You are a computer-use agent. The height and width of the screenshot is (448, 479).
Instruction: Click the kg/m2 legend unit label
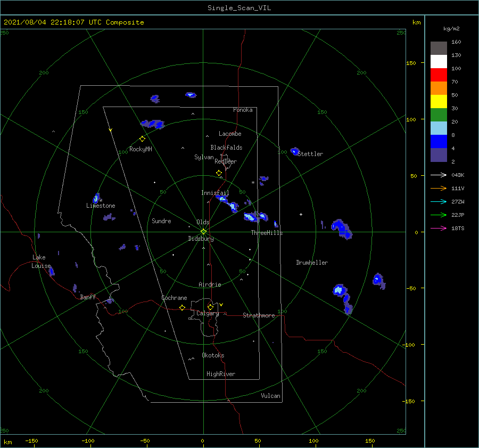(x=451, y=29)
